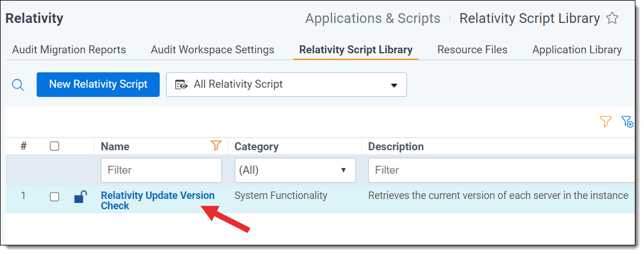Expand the Category (All) filter dropdown
Viewport: 644px width, 254px height.
point(295,170)
